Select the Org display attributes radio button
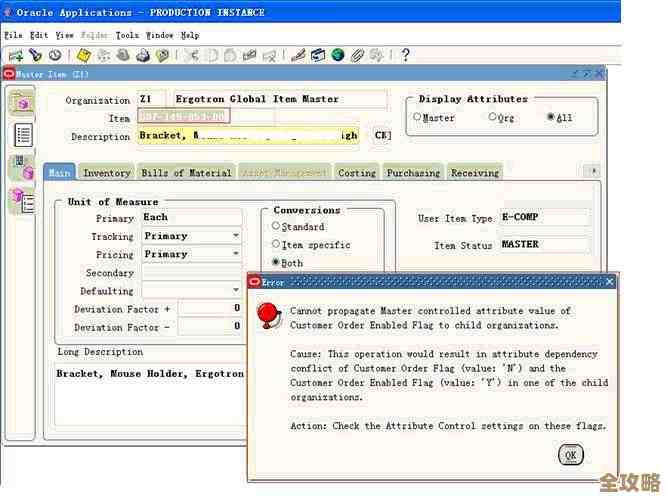This screenshot has height=501, width=666. [492, 117]
